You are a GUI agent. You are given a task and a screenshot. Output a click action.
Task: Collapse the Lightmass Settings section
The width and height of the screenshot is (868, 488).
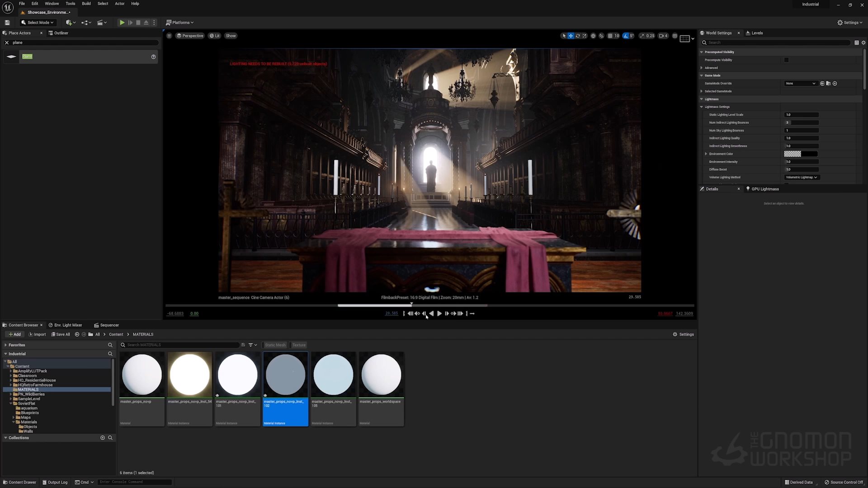pos(702,107)
